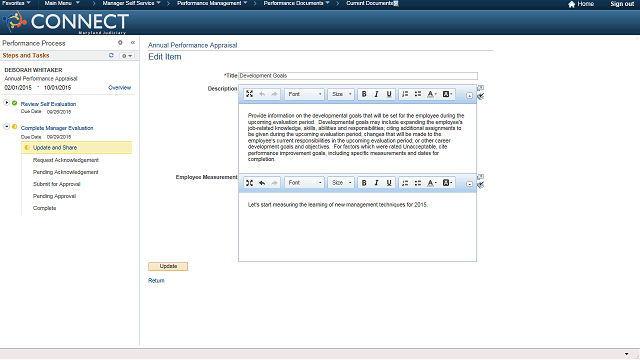This screenshot has height=360, width=640.
Task: Open Size dropdown in Employee Measurement editor
Action: [x=341, y=183]
